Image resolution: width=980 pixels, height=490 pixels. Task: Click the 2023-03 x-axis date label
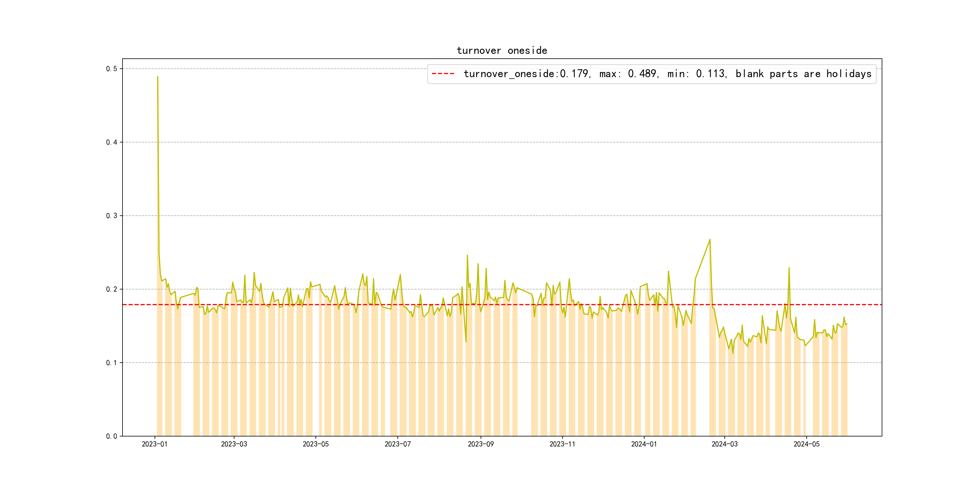coord(234,444)
